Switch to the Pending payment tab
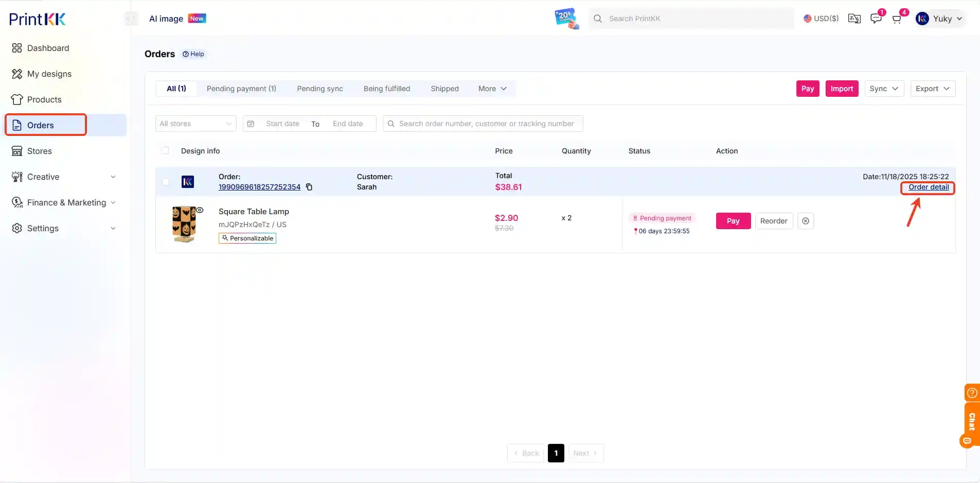This screenshot has height=483, width=980. pyautogui.click(x=242, y=89)
